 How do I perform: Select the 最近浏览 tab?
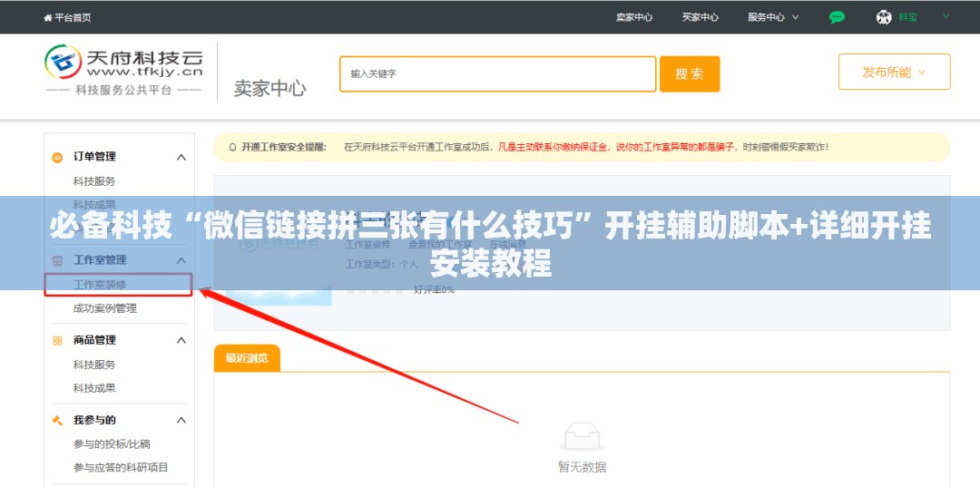pyautogui.click(x=247, y=358)
